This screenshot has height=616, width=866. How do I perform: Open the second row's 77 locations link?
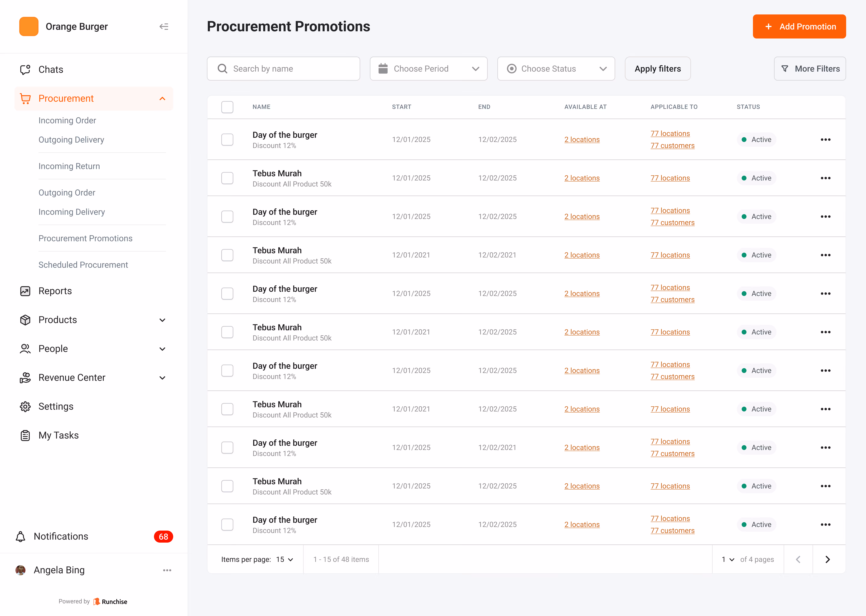(x=670, y=178)
